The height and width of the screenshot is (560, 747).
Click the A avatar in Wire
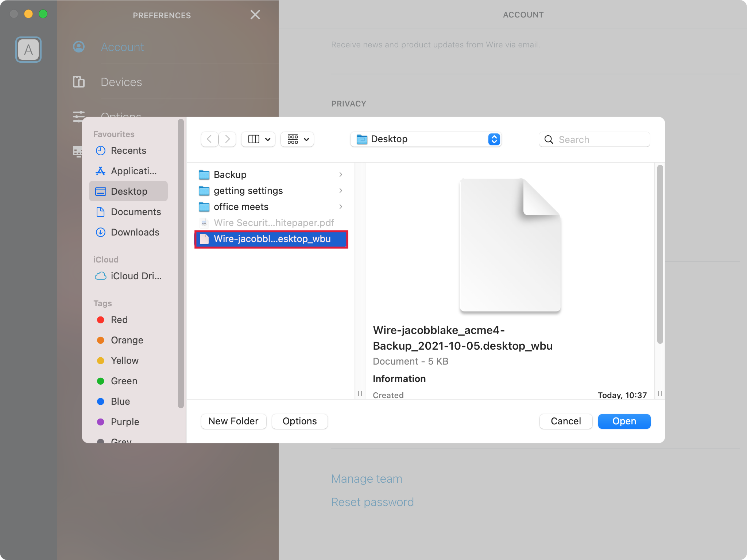(28, 50)
